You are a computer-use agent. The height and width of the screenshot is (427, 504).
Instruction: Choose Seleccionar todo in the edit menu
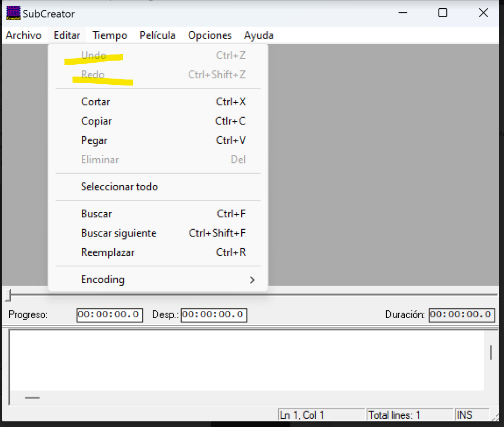(119, 187)
